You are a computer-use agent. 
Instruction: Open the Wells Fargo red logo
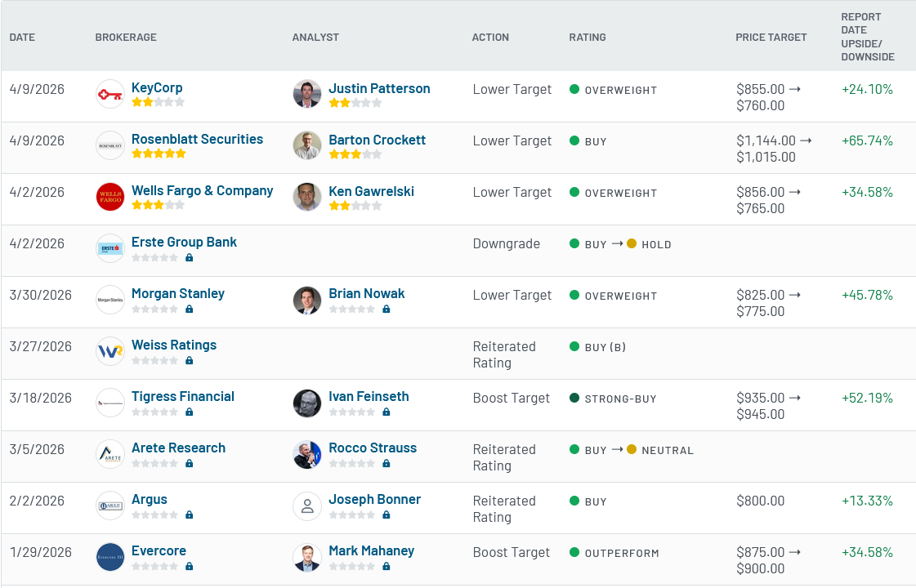[x=109, y=197]
